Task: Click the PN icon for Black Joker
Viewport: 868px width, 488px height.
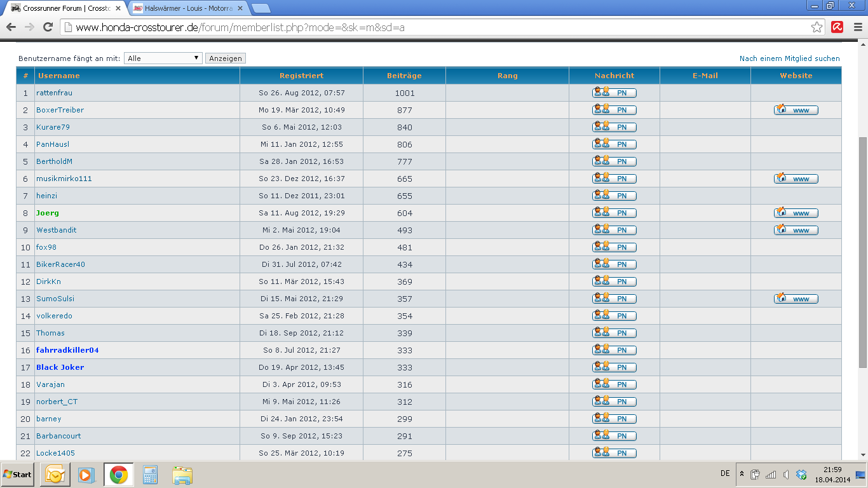Action: coord(614,368)
